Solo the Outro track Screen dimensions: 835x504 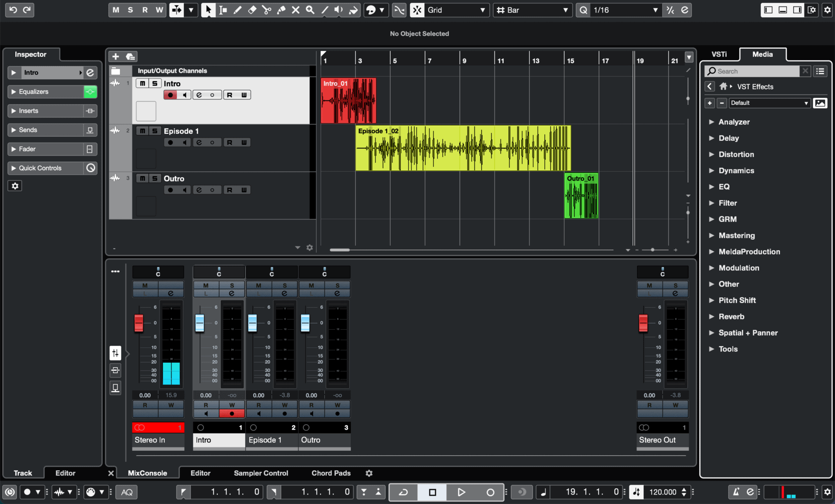(154, 178)
